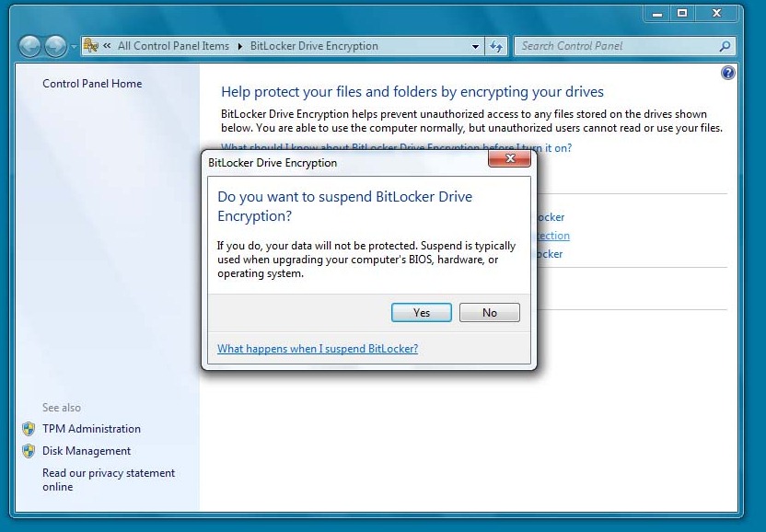Open What should I know about BitLocker link
Screen dimensions: 766x532
(396, 147)
